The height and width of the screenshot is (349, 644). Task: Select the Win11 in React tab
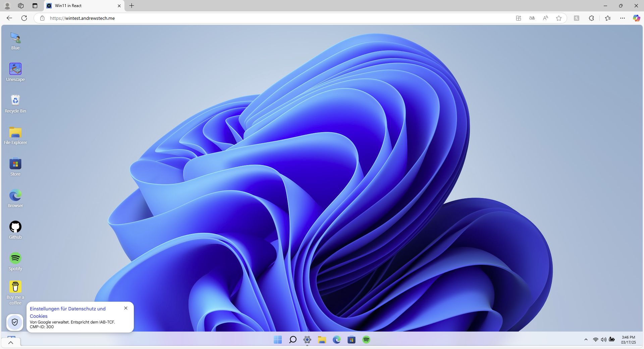point(84,6)
